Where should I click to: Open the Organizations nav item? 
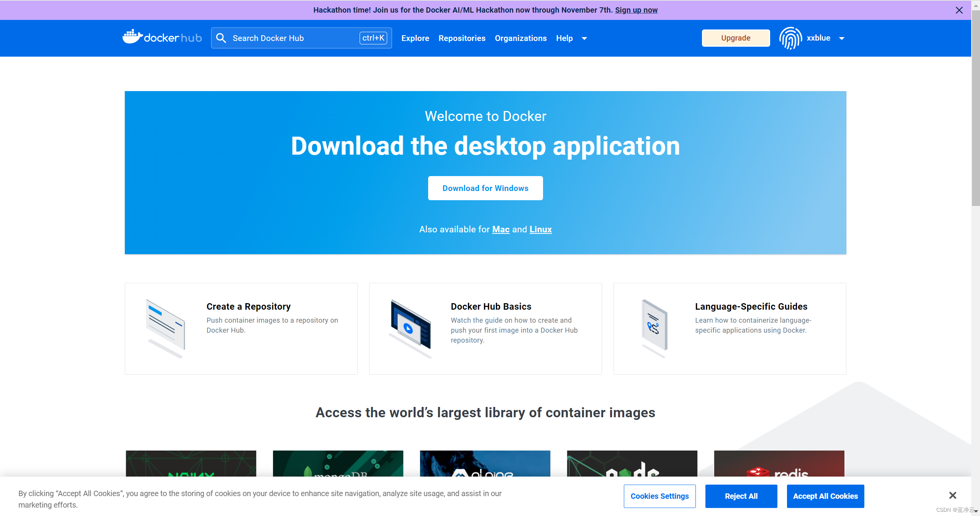[520, 38]
